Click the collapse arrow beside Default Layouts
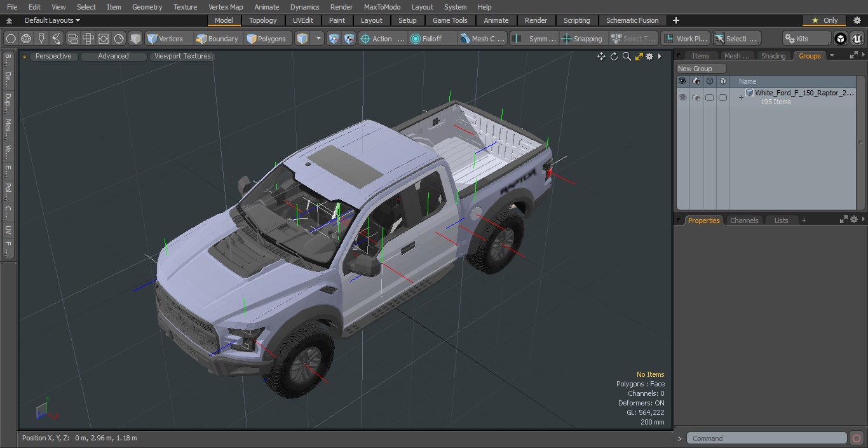The image size is (868, 448). [x=10, y=20]
